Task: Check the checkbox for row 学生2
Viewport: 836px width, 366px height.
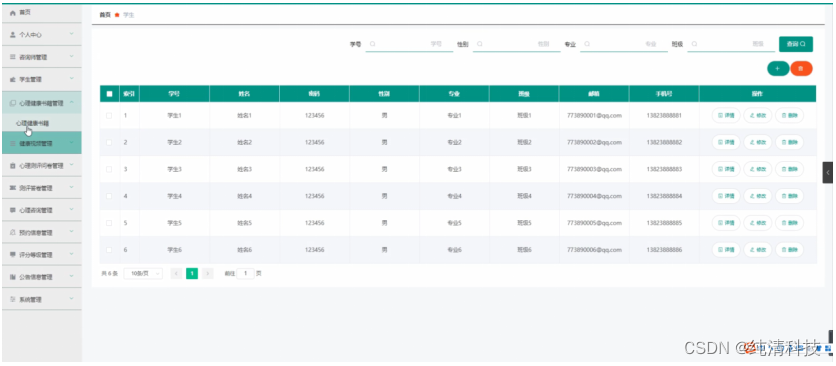Action: 109,142
